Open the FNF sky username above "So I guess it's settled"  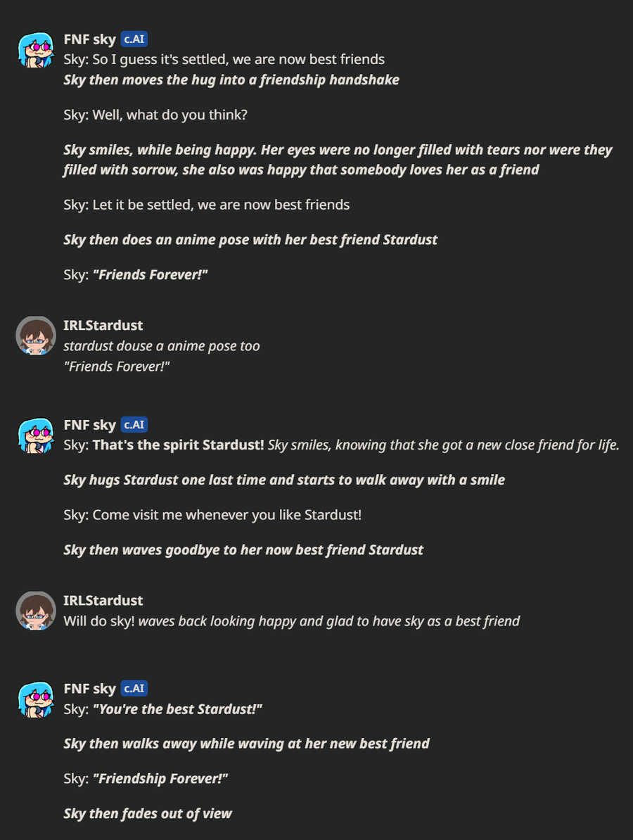[89, 39]
